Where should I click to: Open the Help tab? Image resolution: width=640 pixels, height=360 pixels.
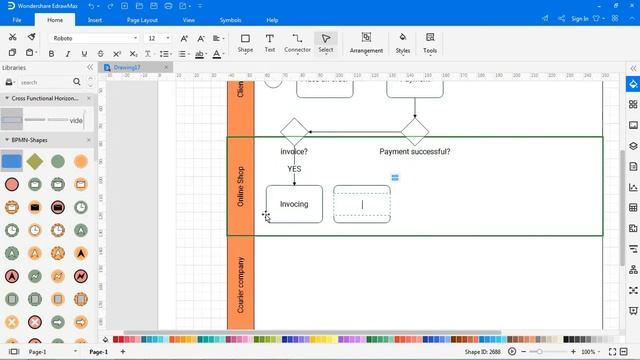click(x=272, y=20)
